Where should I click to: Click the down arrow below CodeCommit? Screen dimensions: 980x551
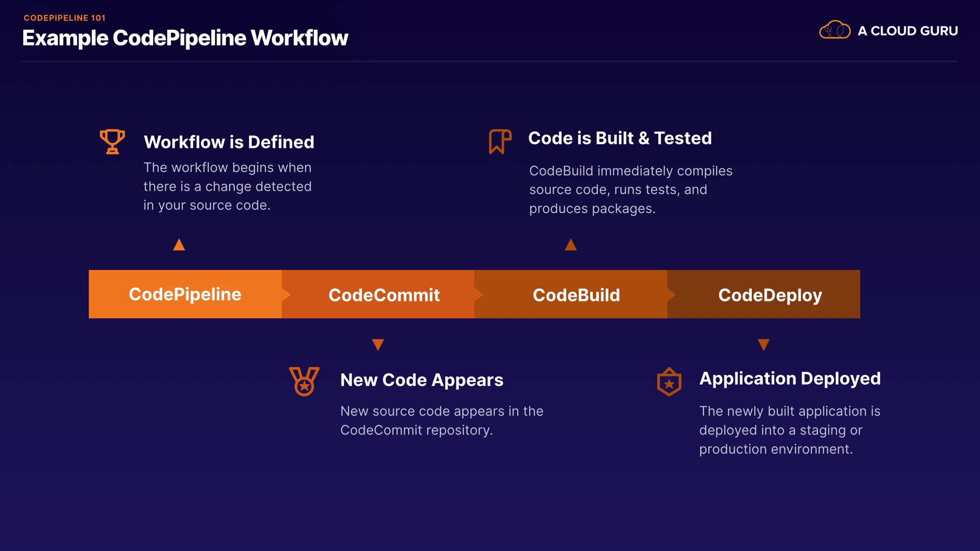(378, 345)
